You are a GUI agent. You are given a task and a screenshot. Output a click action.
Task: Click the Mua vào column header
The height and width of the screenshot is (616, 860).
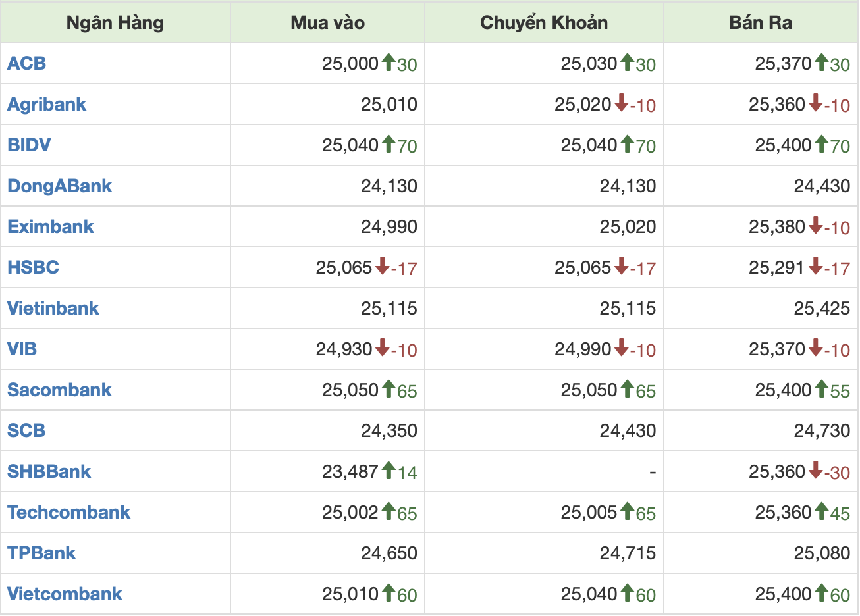click(x=327, y=22)
